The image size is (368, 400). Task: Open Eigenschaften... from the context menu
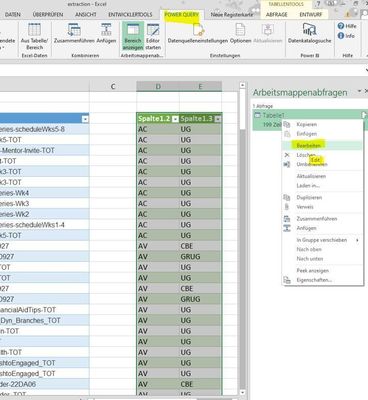322,280
